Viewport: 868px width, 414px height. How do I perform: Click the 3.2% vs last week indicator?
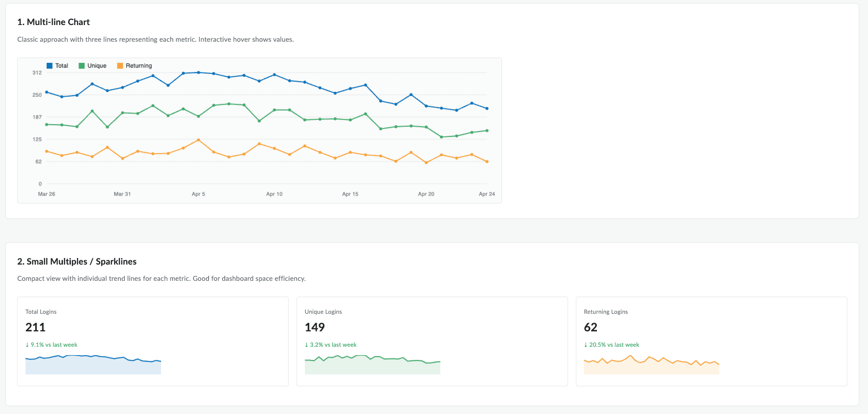331,345
